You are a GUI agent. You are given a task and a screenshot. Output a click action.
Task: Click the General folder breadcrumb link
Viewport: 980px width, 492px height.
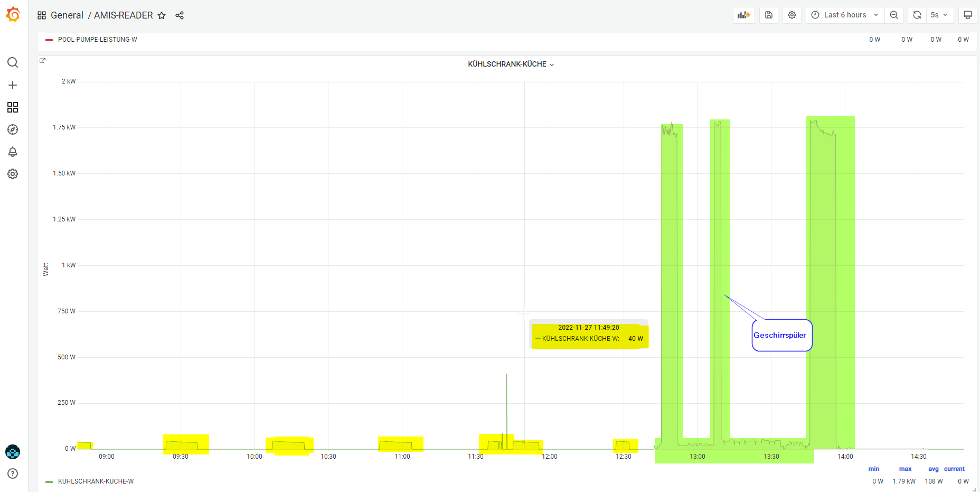(x=67, y=15)
